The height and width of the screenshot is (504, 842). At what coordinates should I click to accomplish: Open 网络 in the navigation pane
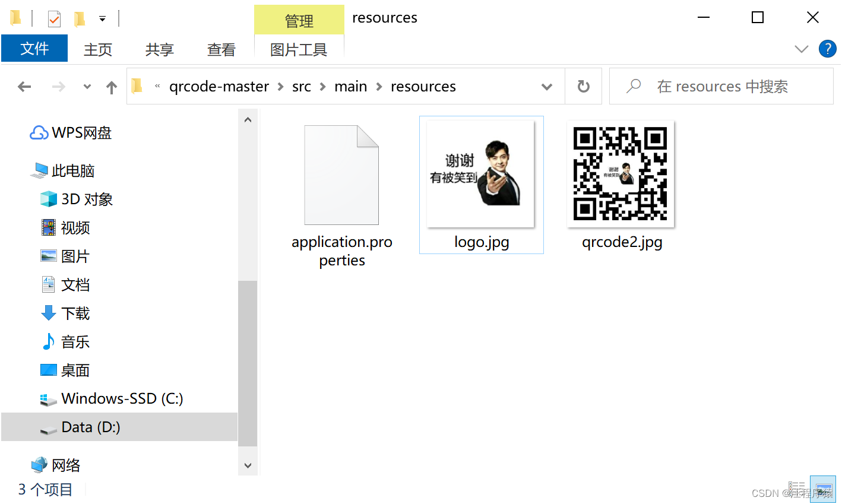click(x=66, y=465)
